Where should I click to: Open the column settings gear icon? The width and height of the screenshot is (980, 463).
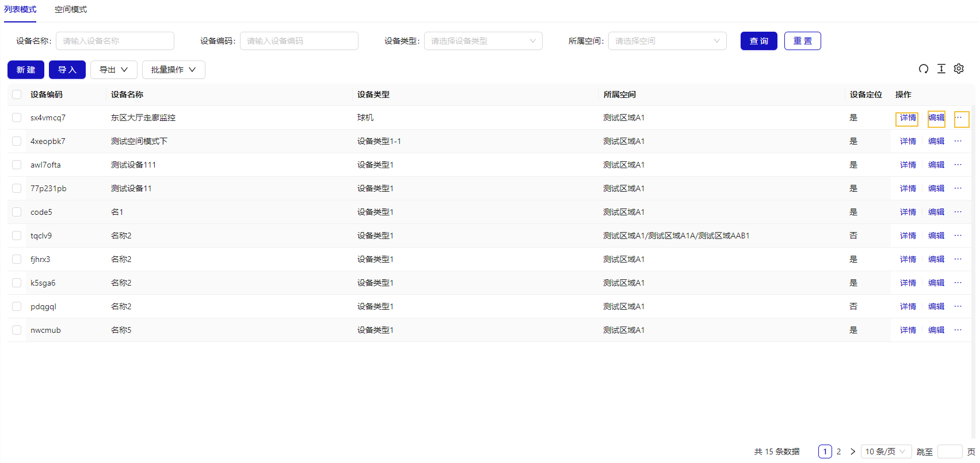(x=959, y=69)
